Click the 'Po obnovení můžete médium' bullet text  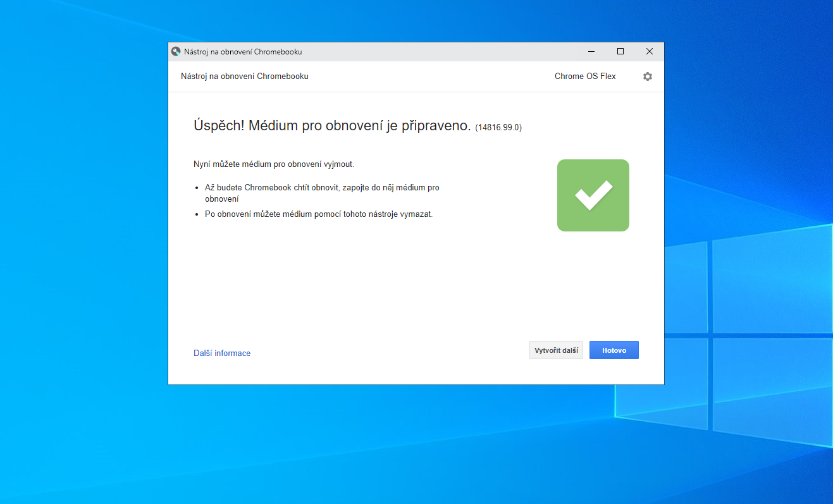coord(319,214)
